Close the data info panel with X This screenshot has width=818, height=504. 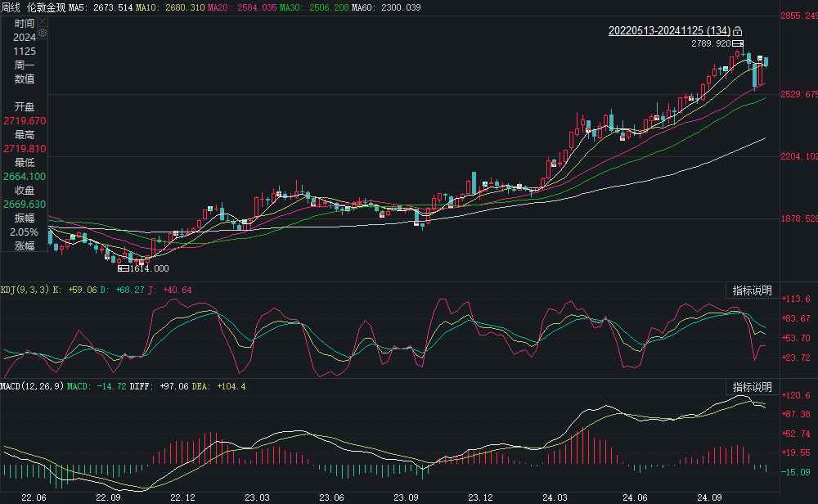point(43,21)
